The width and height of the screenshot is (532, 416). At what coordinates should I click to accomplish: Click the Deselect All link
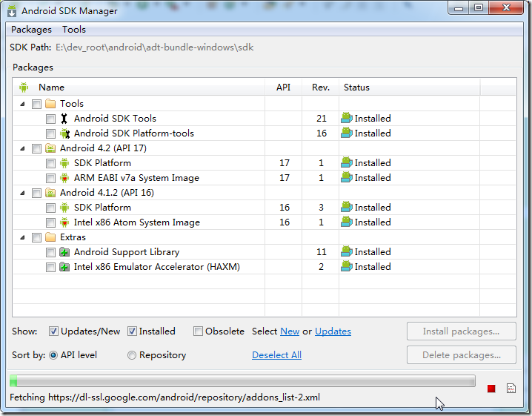[276, 355]
